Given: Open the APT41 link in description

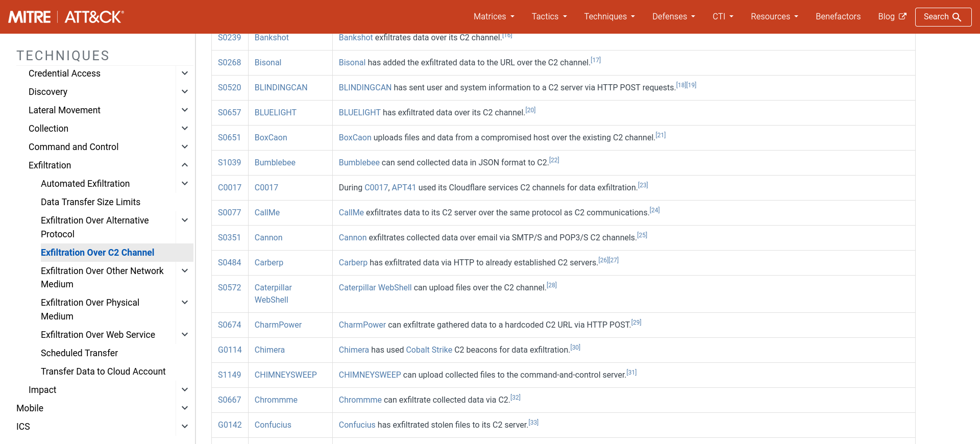Looking at the screenshot, I should (x=404, y=188).
